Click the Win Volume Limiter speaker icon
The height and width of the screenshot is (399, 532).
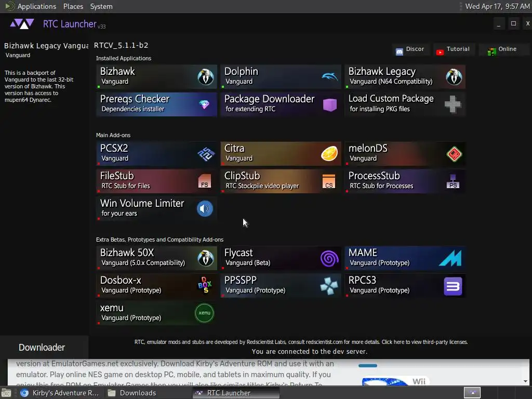pos(205,208)
